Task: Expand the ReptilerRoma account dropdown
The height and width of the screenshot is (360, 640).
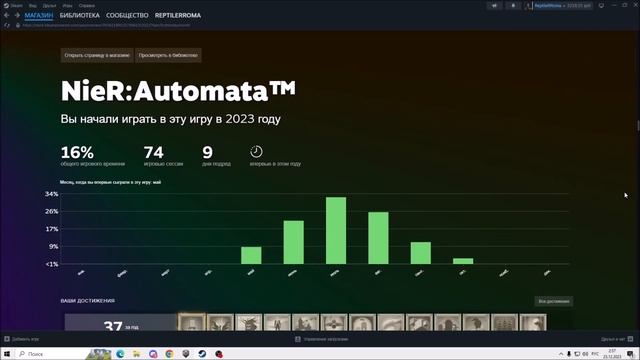Action: click(x=559, y=6)
